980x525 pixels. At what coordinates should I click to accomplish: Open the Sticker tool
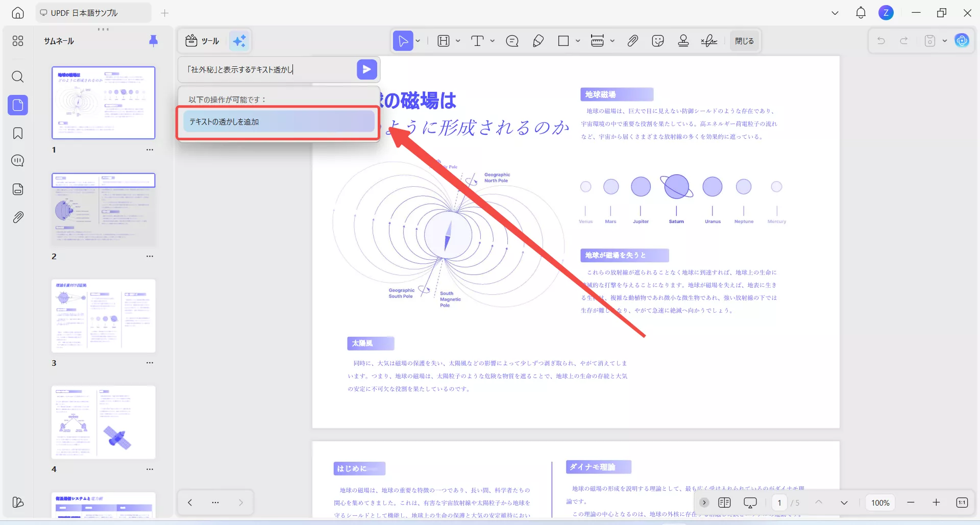658,41
